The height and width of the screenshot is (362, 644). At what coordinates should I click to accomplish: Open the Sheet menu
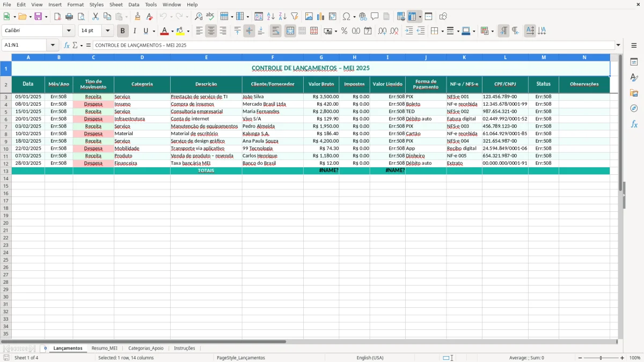coord(116,4)
